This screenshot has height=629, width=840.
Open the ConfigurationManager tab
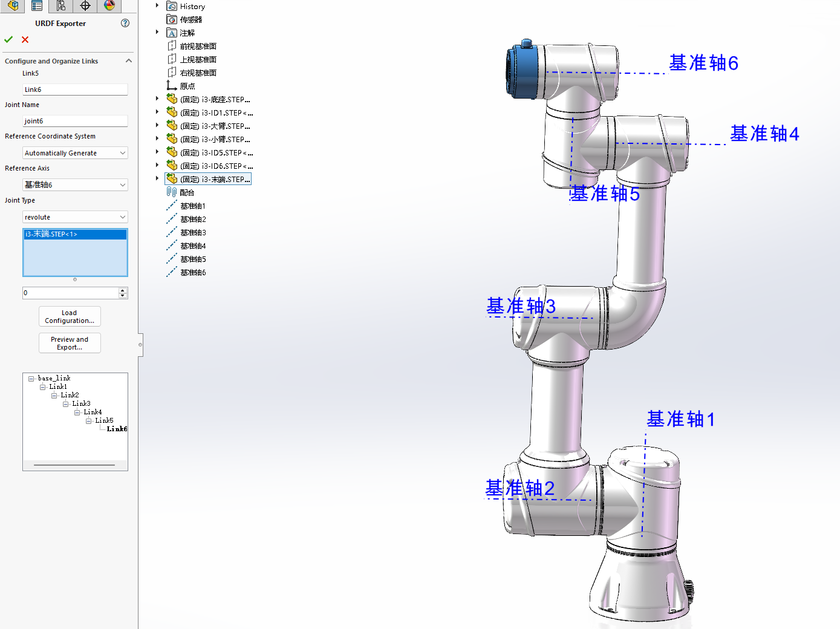61,6
